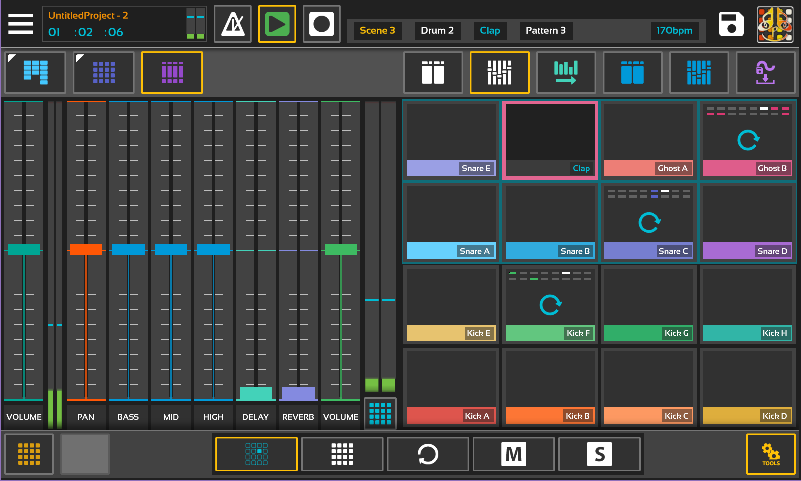801x481 pixels.
Task: Toggle the Solo (S) mode button
Action: point(599,454)
